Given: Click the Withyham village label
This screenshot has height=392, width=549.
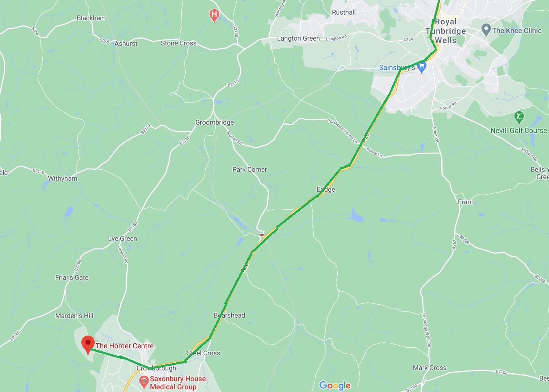Looking at the screenshot, I should [63, 178].
